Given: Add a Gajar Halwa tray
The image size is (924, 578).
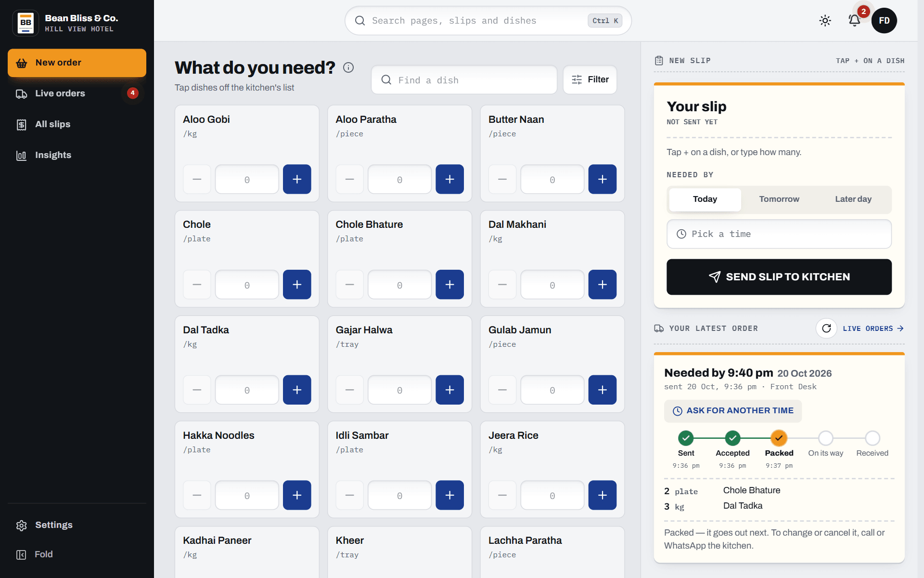Looking at the screenshot, I should coord(449,390).
